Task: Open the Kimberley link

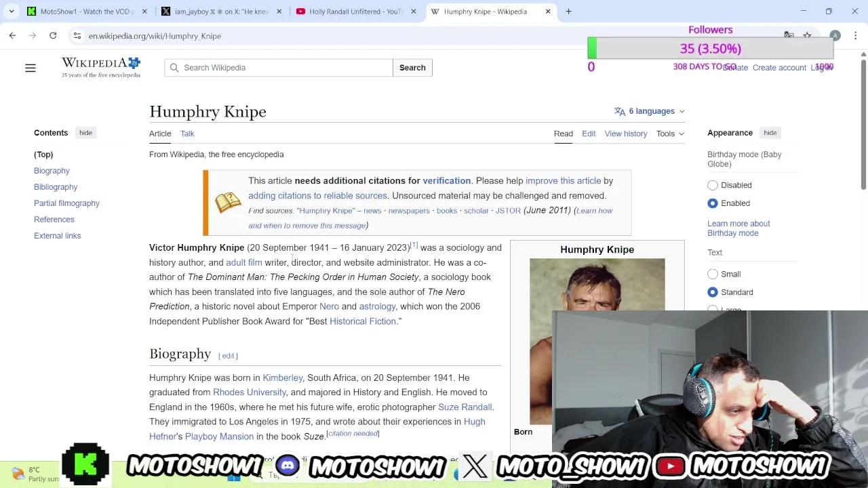Action: 282,378
